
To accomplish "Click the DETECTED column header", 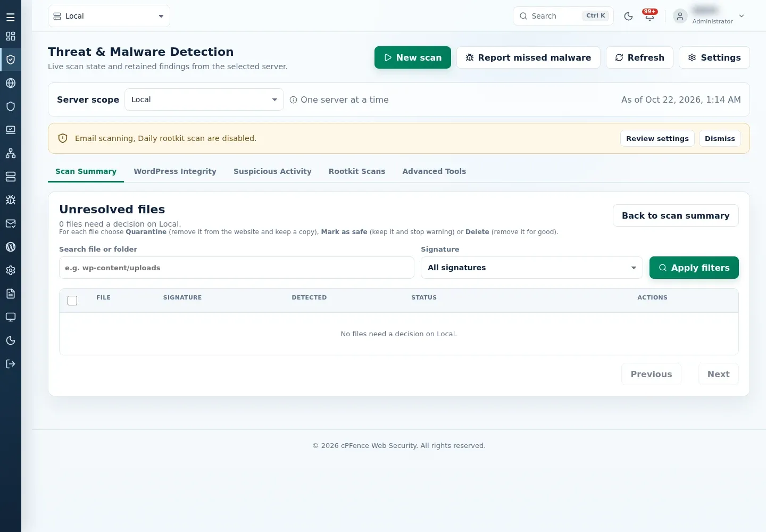I will pyautogui.click(x=309, y=297).
